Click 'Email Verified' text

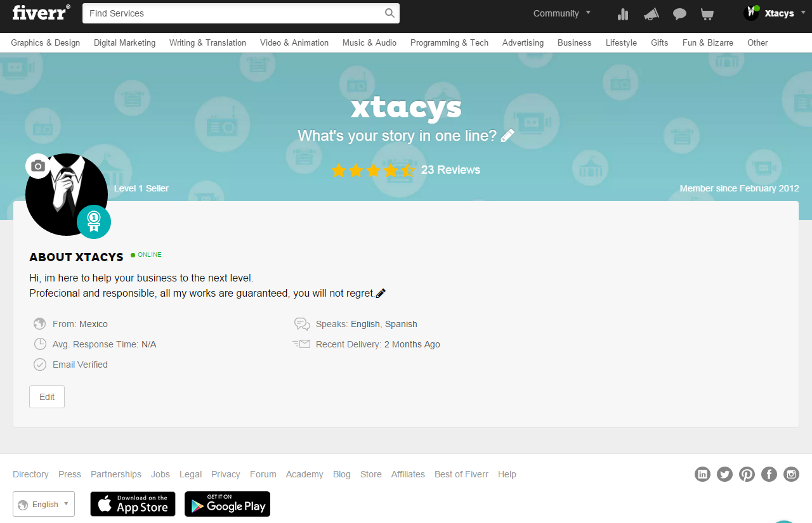(81, 365)
